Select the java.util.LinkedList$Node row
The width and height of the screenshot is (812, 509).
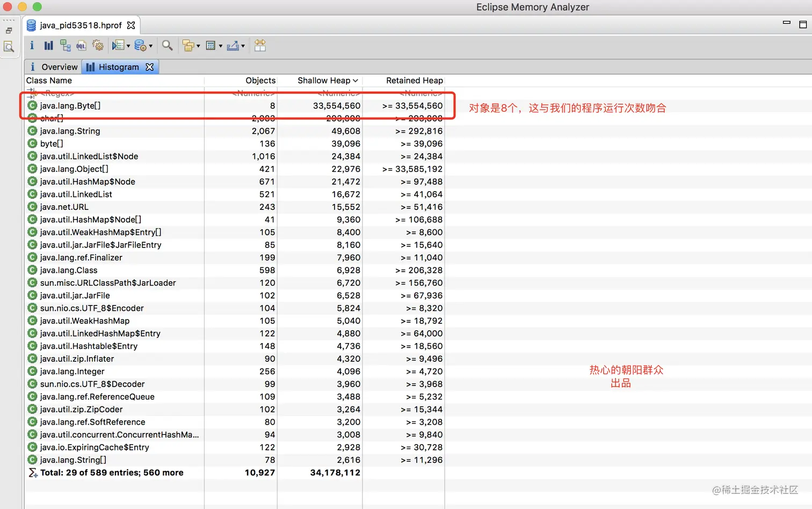pyautogui.click(x=235, y=156)
